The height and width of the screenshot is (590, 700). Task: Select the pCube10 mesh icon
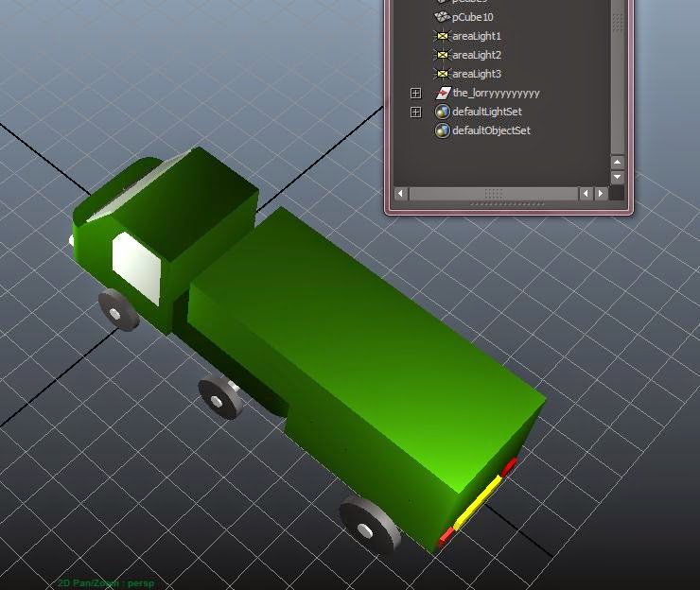point(442,17)
